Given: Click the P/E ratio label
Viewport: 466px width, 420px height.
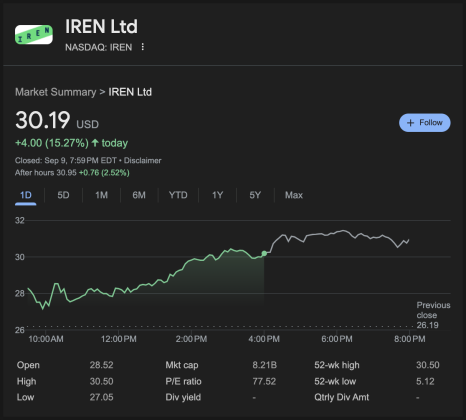Looking at the screenshot, I should click(x=183, y=381).
